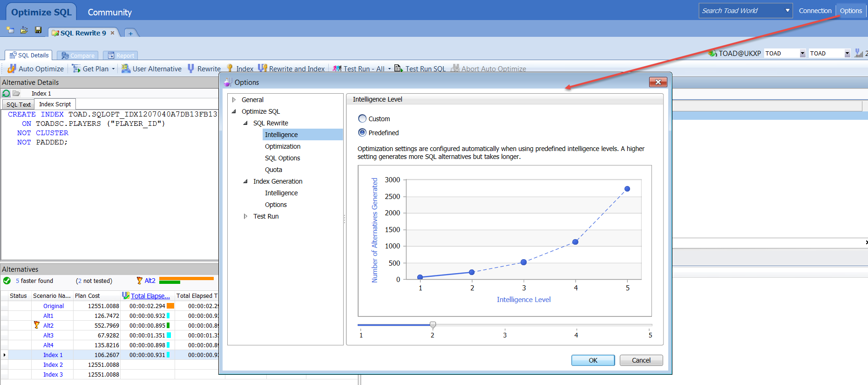
Task: Click the Plan Cost column header
Action: pos(96,296)
